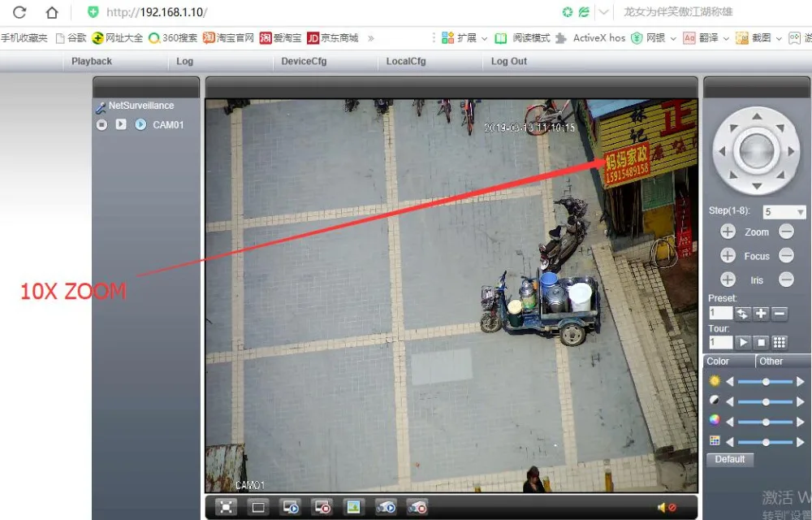
Task: Adjust the hue slider
Action: [x=765, y=442]
